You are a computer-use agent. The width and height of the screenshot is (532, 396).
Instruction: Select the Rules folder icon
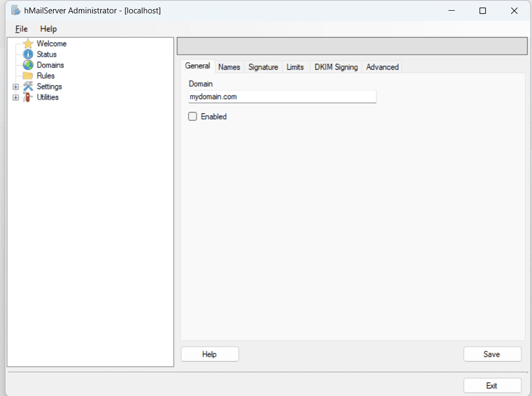click(28, 76)
